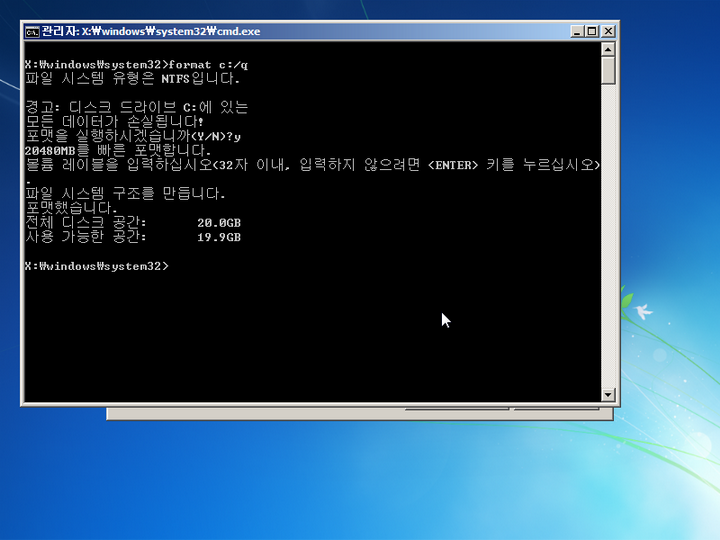The image size is (720, 540).
Task: Click the line beginning with 20480MB
Action: pos(118,151)
